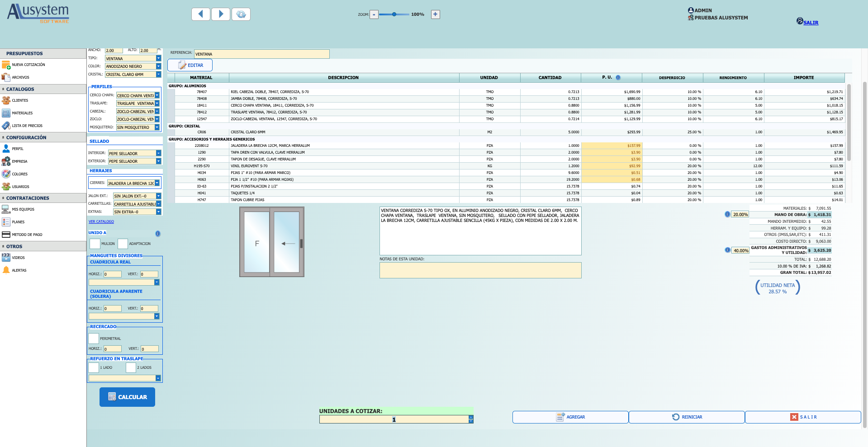Open the Cristal Claro 6MM dropdown

coord(159,75)
